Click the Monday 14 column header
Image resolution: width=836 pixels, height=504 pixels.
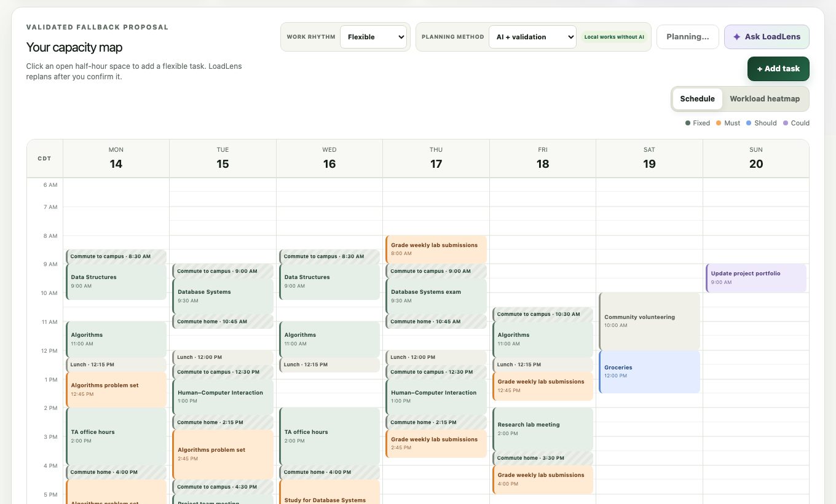click(x=116, y=159)
